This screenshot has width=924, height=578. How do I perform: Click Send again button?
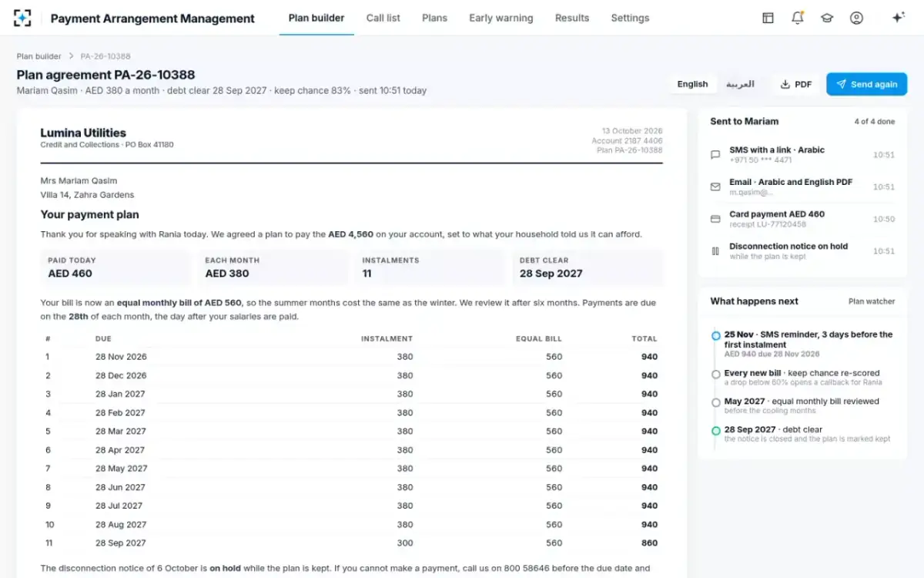[x=866, y=84]
